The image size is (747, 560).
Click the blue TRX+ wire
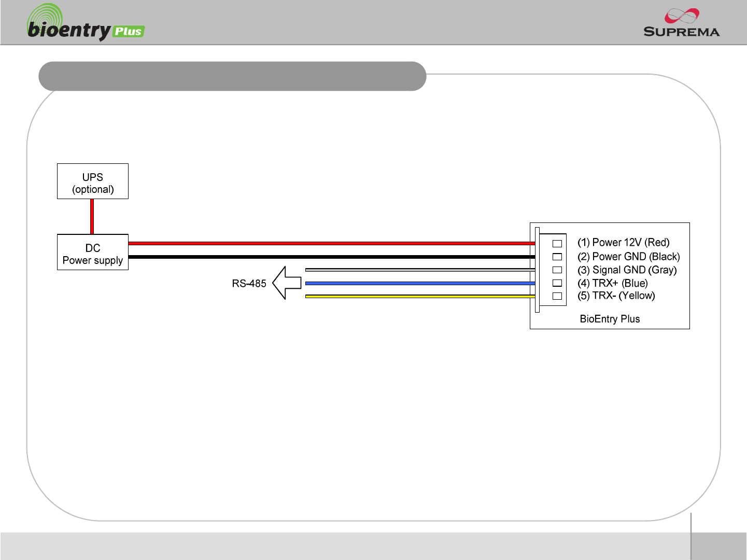pyautogui.click(x=420, y=283)
